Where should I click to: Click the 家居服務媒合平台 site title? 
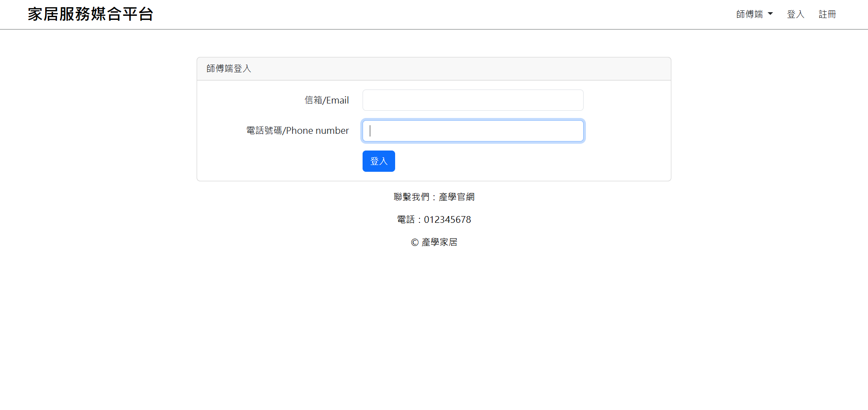point(90,14)
